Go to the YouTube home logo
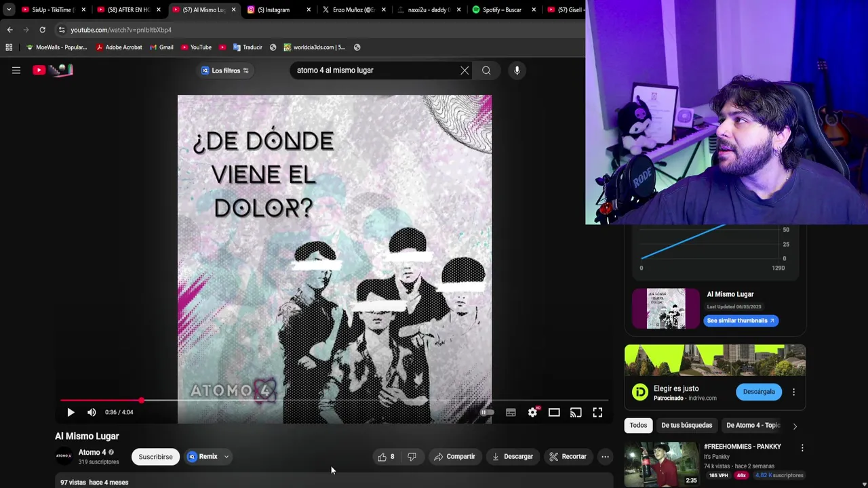The width and height of the screenshot is (868, 488). pos(53,70)
